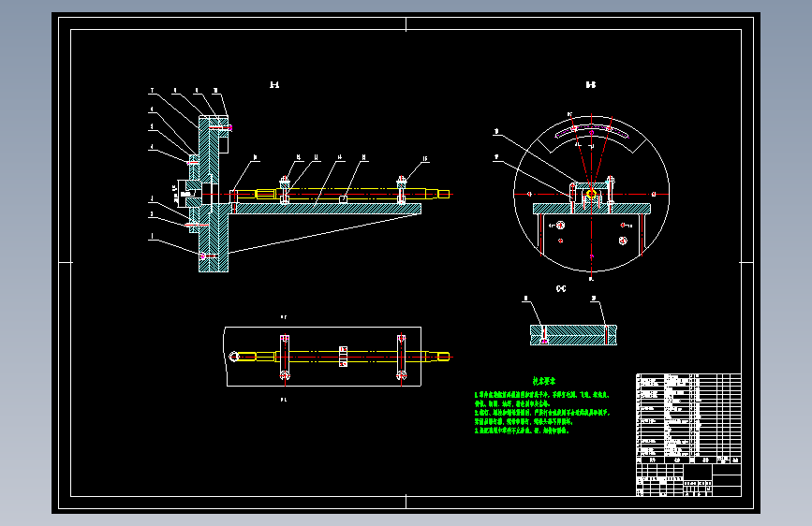Select the hatched C-C cross-section plate
812x526 pixels.
(x=573, y=335)
